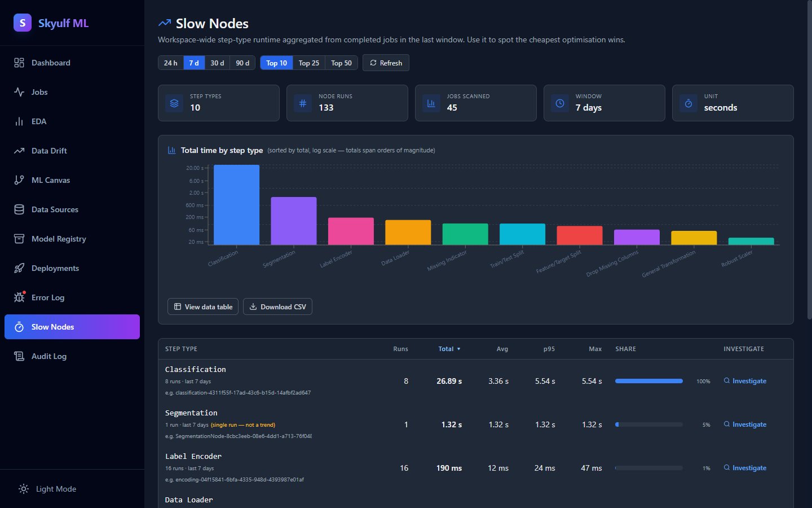Viewport: 812px width, 508px height.
Task: Click the blue Classification bar
Action: pos(236,205)
